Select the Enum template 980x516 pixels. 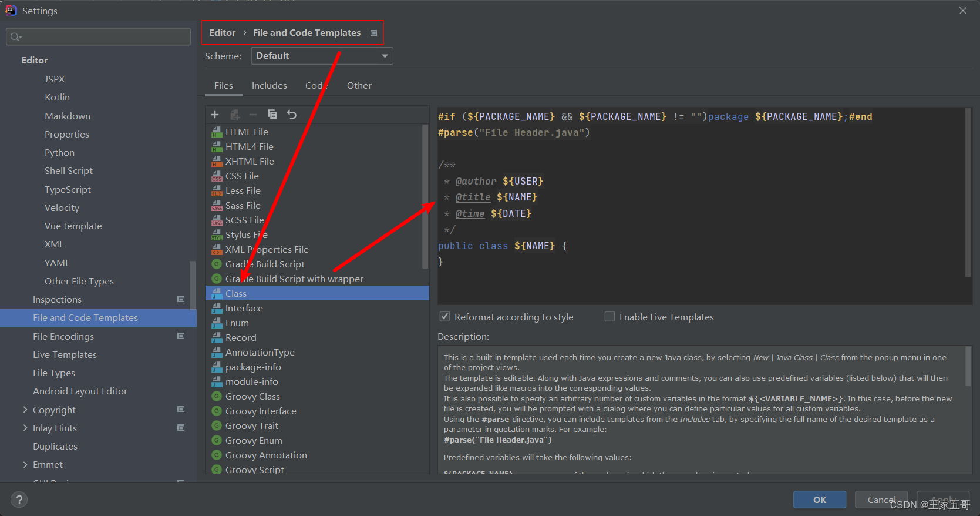(x=317, y=323)
